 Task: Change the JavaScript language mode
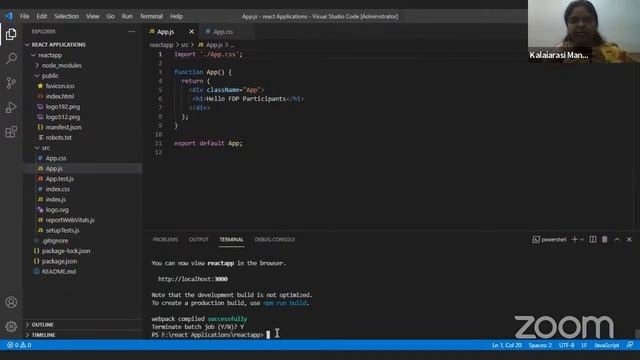[606, 345]
